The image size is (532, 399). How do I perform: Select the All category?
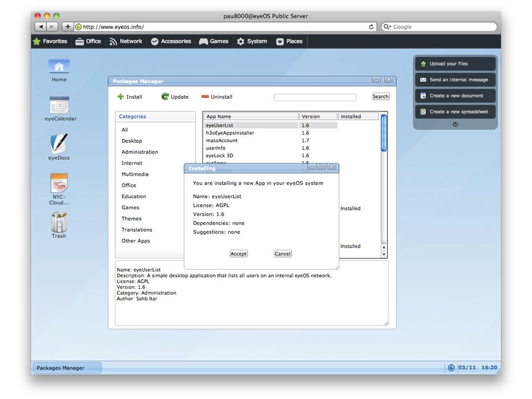125,130
